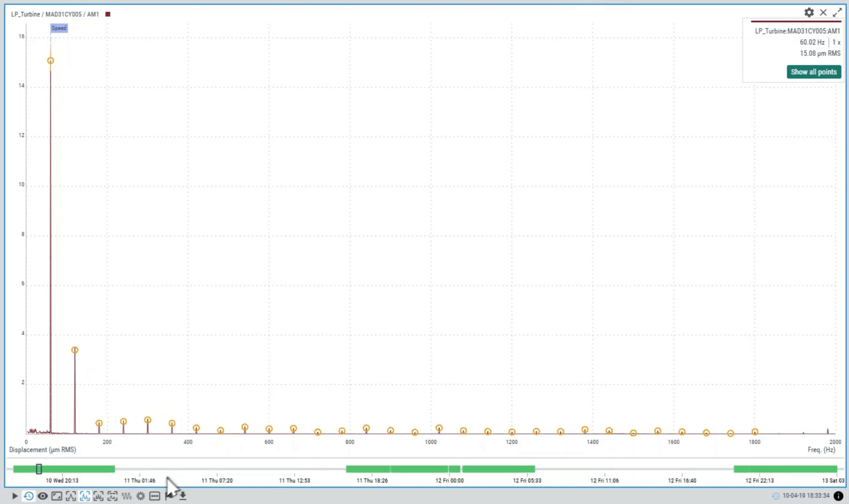Toggle the highlighted harmonic cursor tool
This screenshot has height=504, width=849.
(x=85, y=496)
